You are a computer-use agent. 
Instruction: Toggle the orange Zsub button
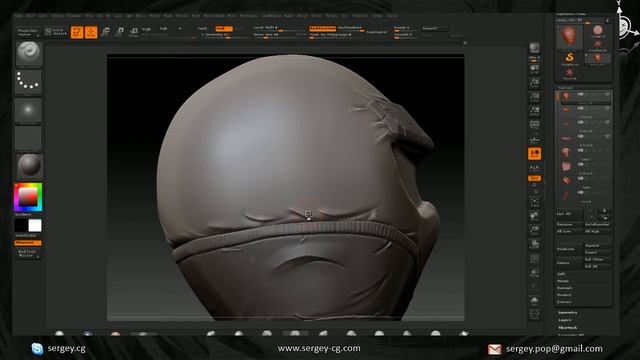point(224,29)
